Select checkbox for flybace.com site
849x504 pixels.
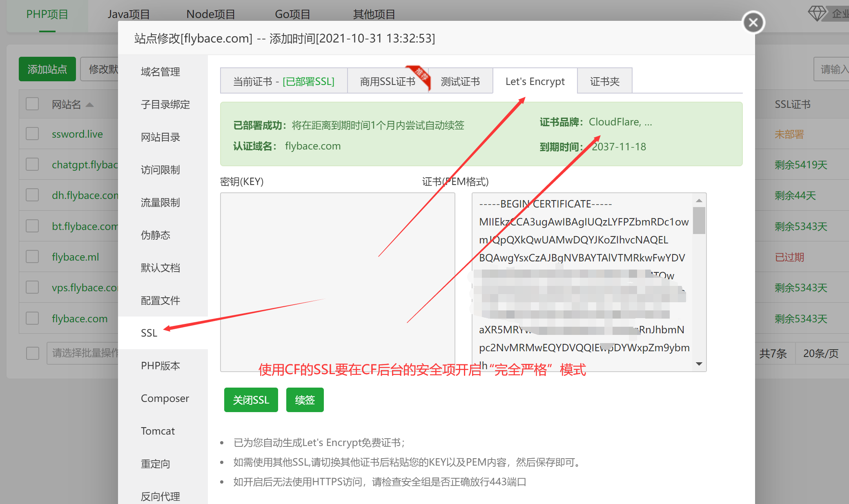coord(32,319)
